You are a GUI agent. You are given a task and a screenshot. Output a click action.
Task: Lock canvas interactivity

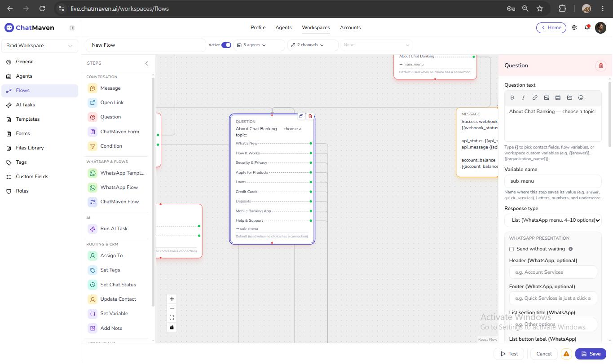tap(172, 327)
